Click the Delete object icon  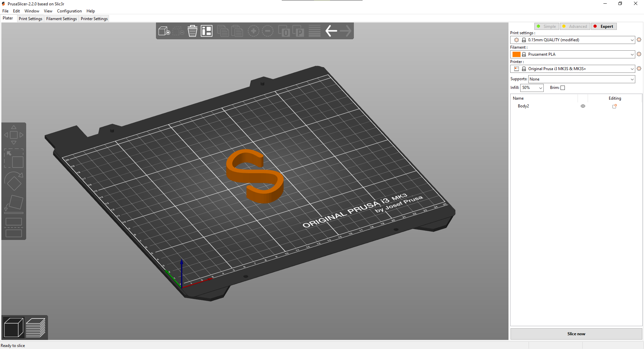pos(178,31)
